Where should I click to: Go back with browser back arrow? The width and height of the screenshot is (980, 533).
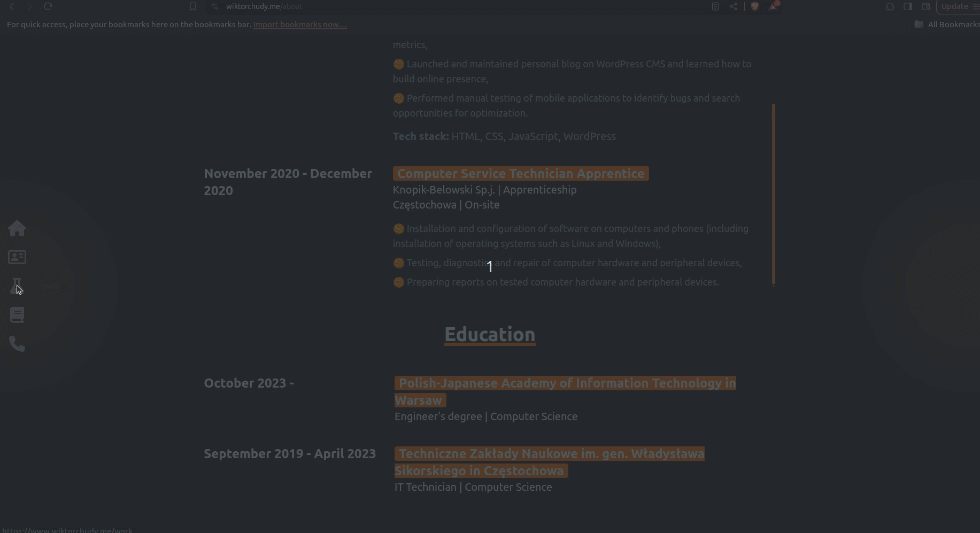[12, 6]
